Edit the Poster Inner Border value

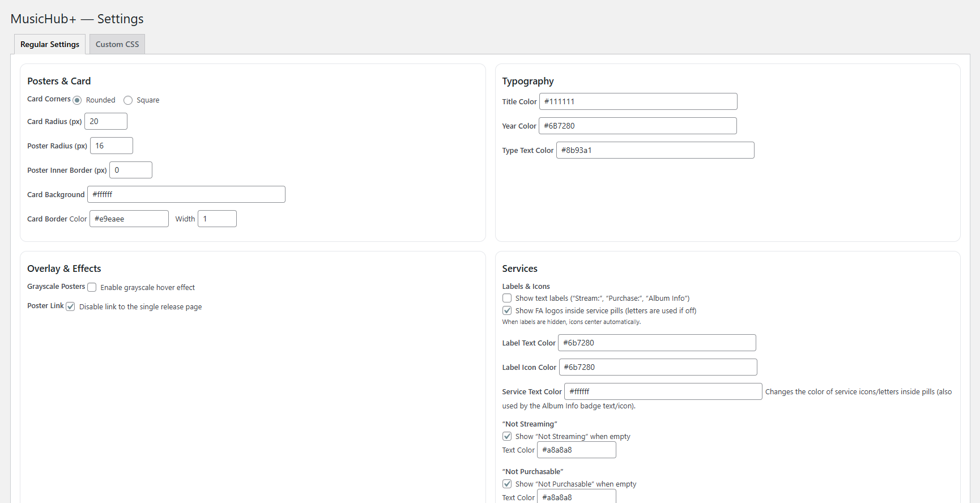pos(131,170)
